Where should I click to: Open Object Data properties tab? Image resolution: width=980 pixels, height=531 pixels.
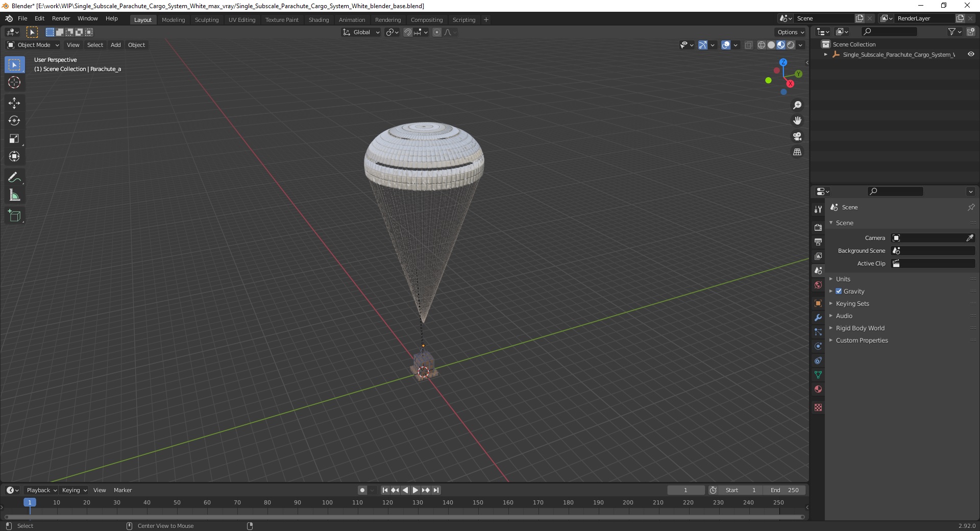(818, 375)
